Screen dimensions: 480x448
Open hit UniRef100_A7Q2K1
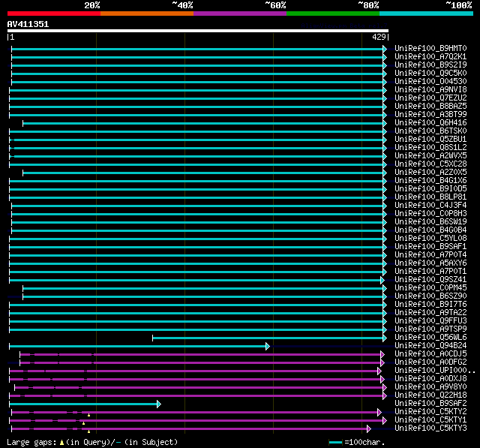click(430, 56)
